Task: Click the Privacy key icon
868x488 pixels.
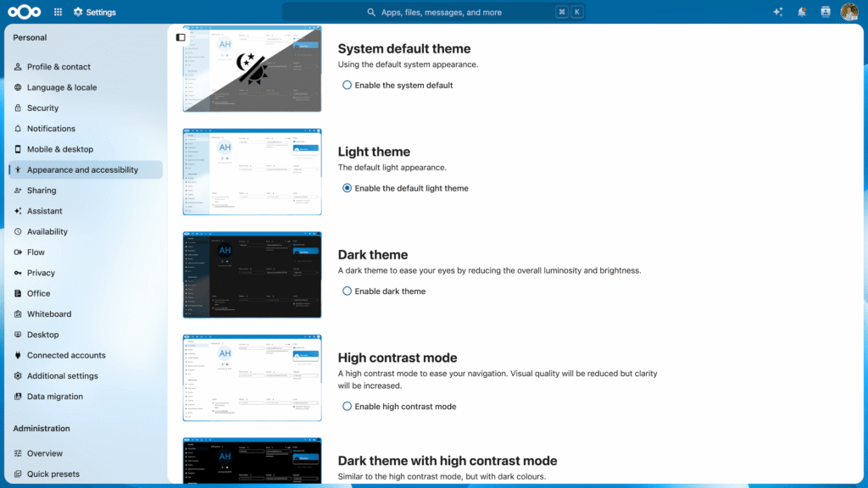Action: [x=18, y=273]
